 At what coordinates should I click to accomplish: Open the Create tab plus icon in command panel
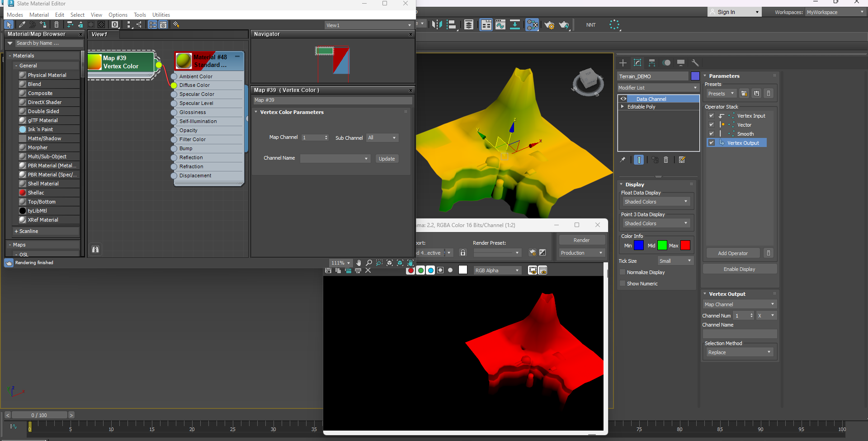(623, 63)
